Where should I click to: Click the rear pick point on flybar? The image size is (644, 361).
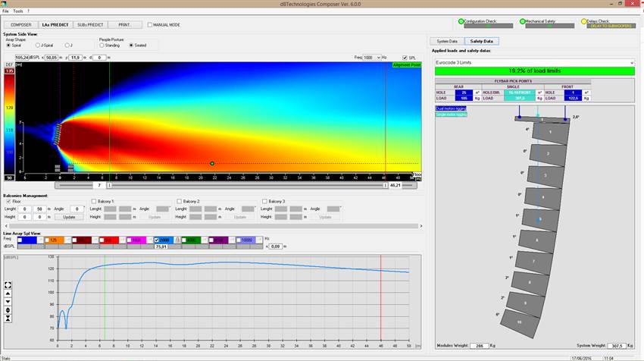coord(520,118)
